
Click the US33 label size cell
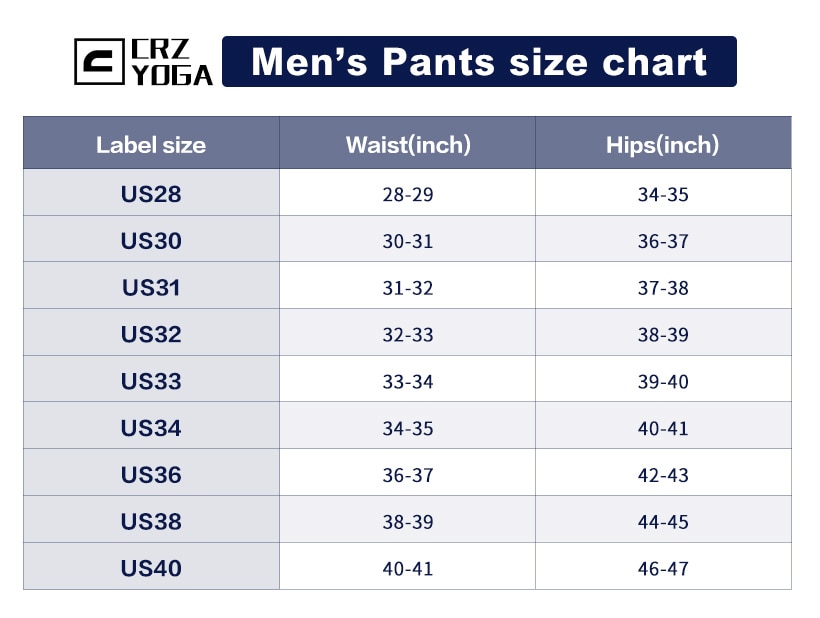coord(151,379)
